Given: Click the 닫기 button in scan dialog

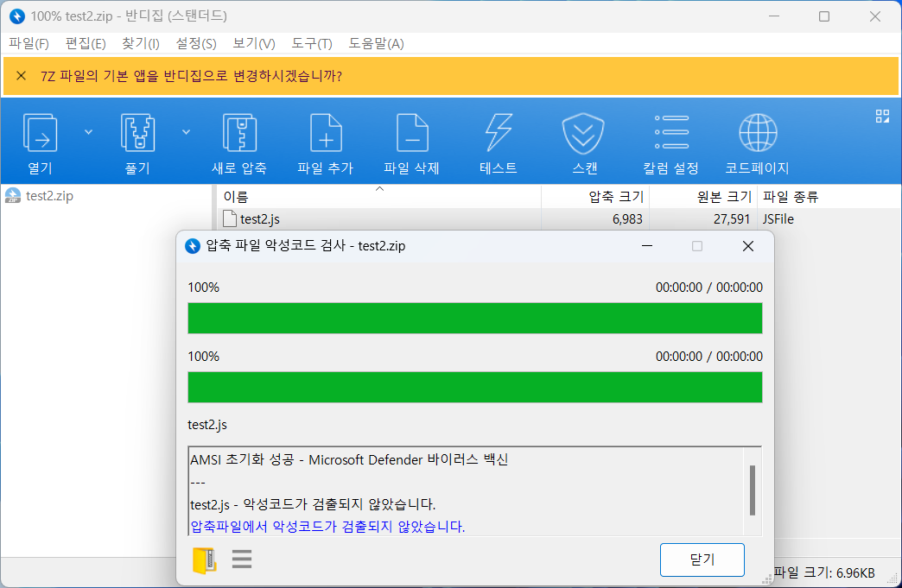Looking at the screenshot, I should (x=702, y=560).
